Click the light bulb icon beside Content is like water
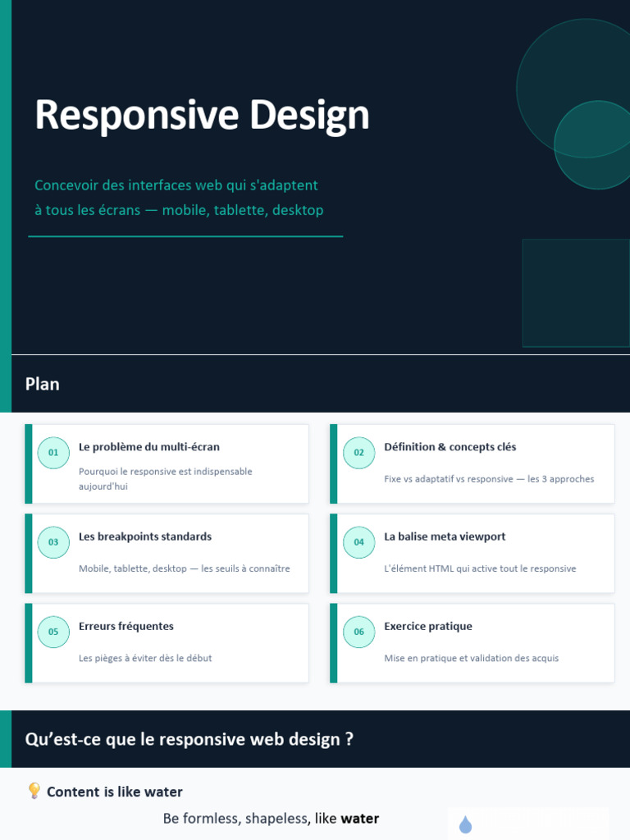630x840 pixels. tap(34, 791)
